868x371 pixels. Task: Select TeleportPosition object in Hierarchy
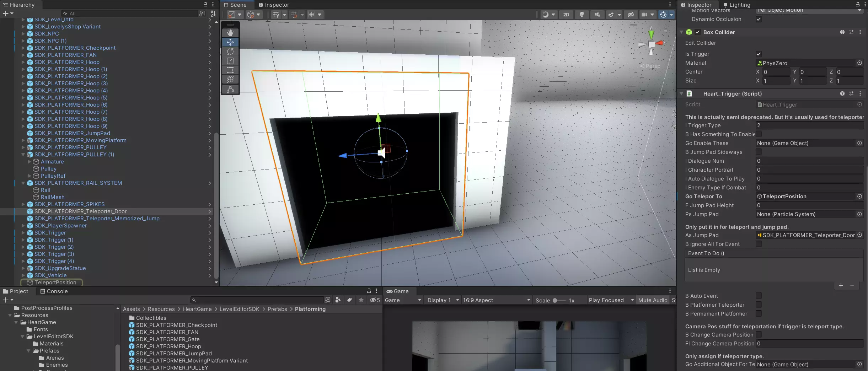click(x=55, y=283)
